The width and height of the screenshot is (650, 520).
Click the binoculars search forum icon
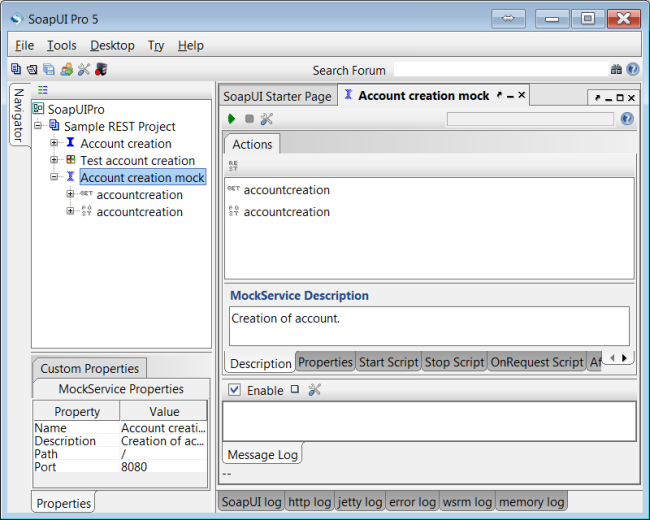pyautogui.click(x=616, y=69)
